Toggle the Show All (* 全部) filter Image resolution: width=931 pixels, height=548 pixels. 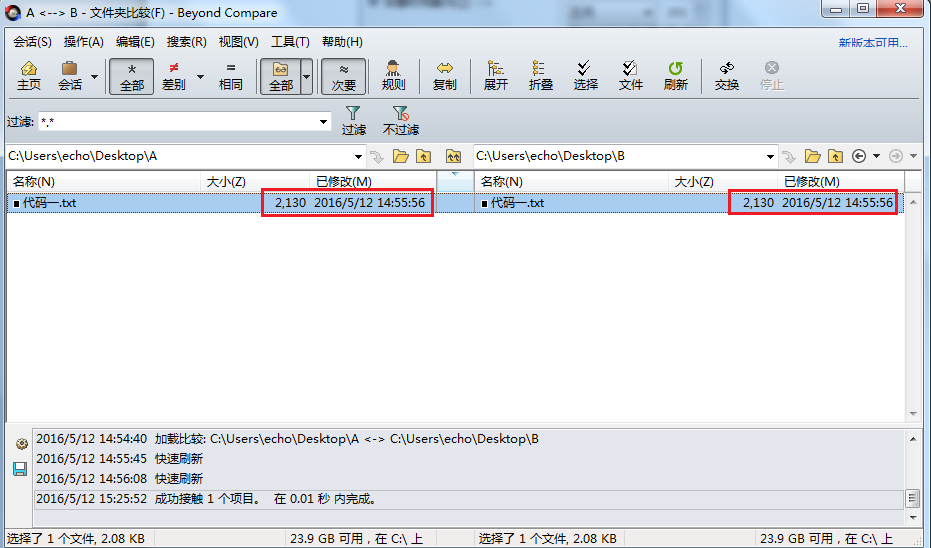click(x=131, y=76)
